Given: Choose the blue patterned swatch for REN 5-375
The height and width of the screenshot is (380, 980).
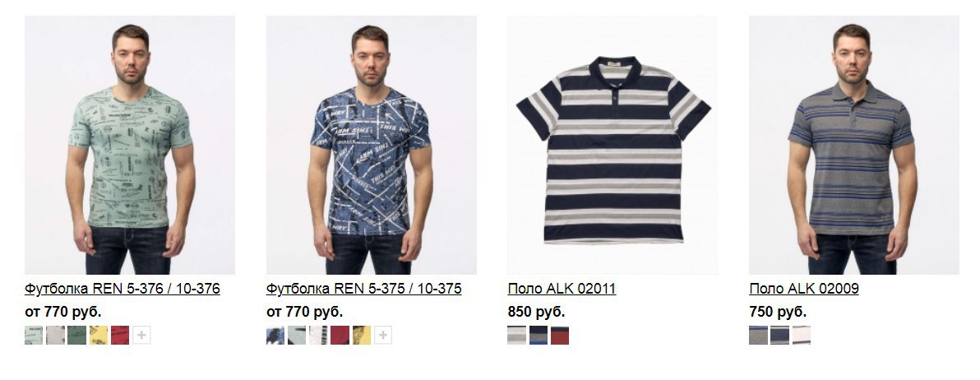Looking at the screenshot, I should pos(275,336).
